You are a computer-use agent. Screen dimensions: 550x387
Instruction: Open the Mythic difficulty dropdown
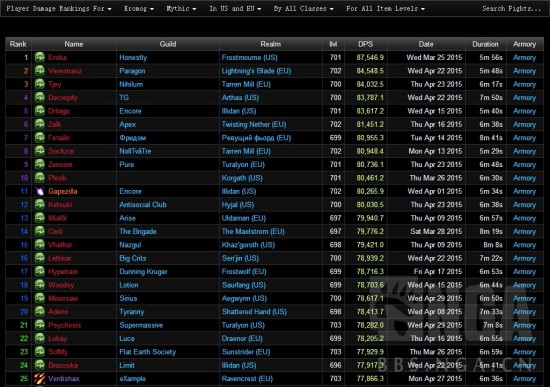click(x=181, y=8)
